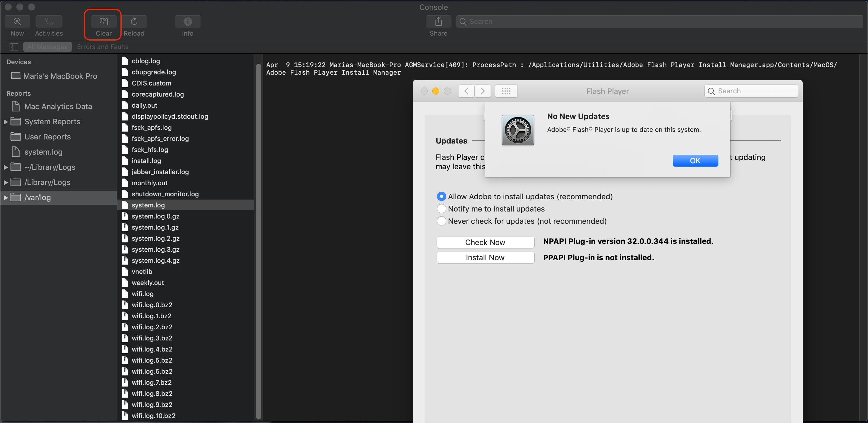Switch to Errors and Faults filter
This screenshot has height=423, width=868.
tap(102, 47)
